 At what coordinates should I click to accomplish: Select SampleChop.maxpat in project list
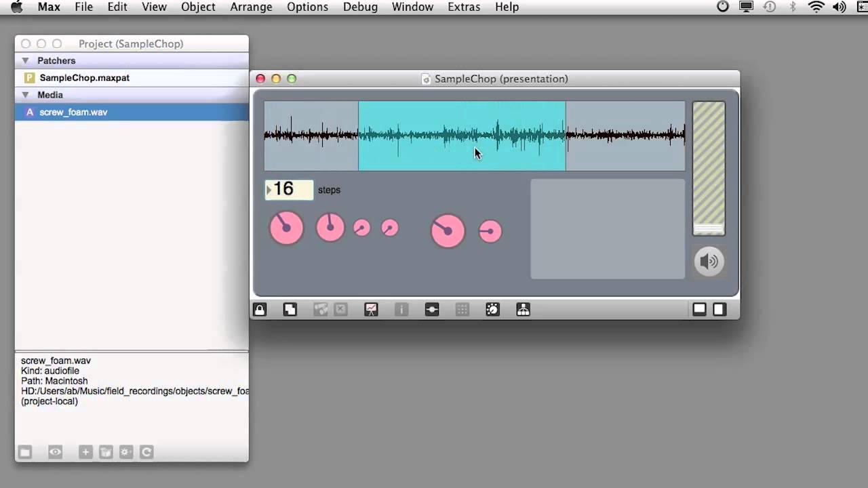132,78
